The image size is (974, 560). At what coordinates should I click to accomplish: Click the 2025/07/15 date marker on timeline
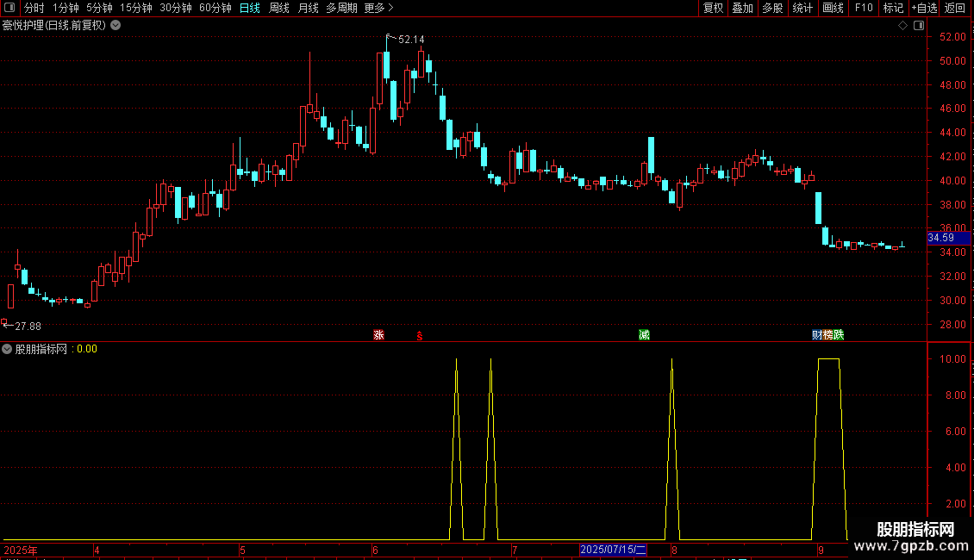(613, 550)
